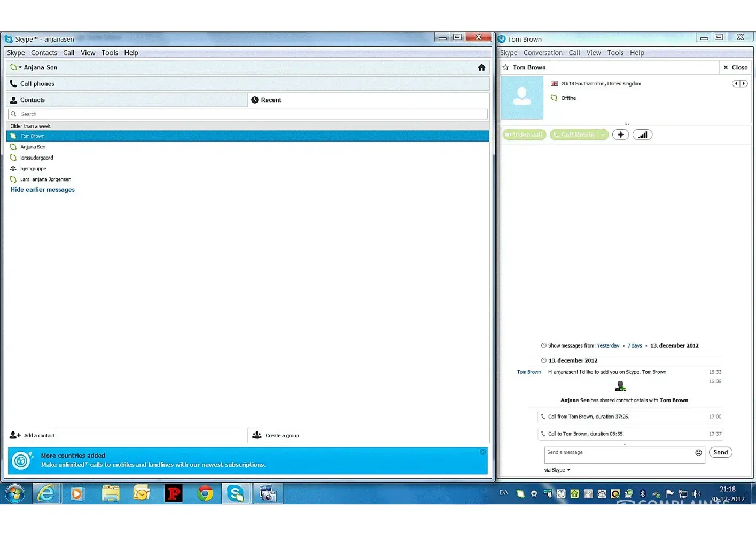756x534 pixels.
Task: Click the star icon to favorite Tom Brown
Action: click(x=505, y=67)
